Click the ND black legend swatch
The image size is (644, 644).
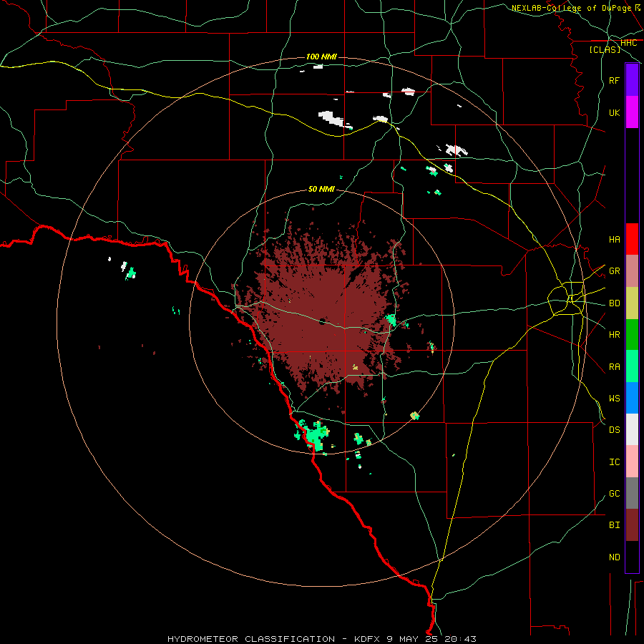pyautogui.click(x=632, y=557)
